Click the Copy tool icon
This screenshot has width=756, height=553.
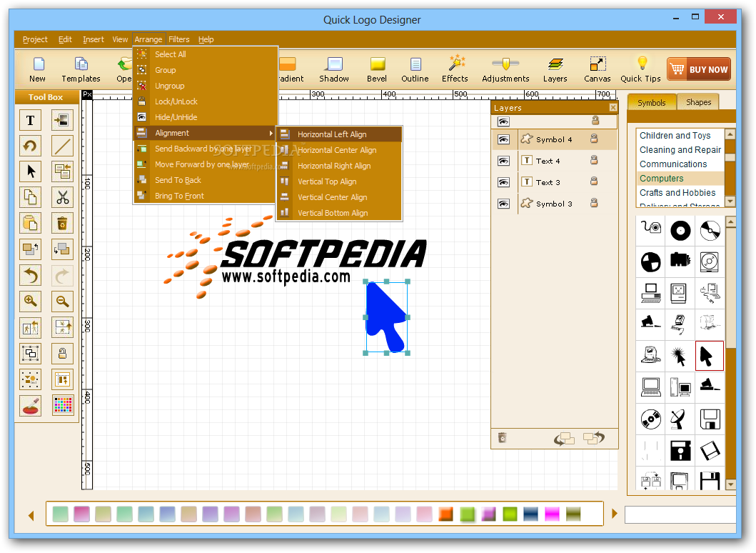31,197
